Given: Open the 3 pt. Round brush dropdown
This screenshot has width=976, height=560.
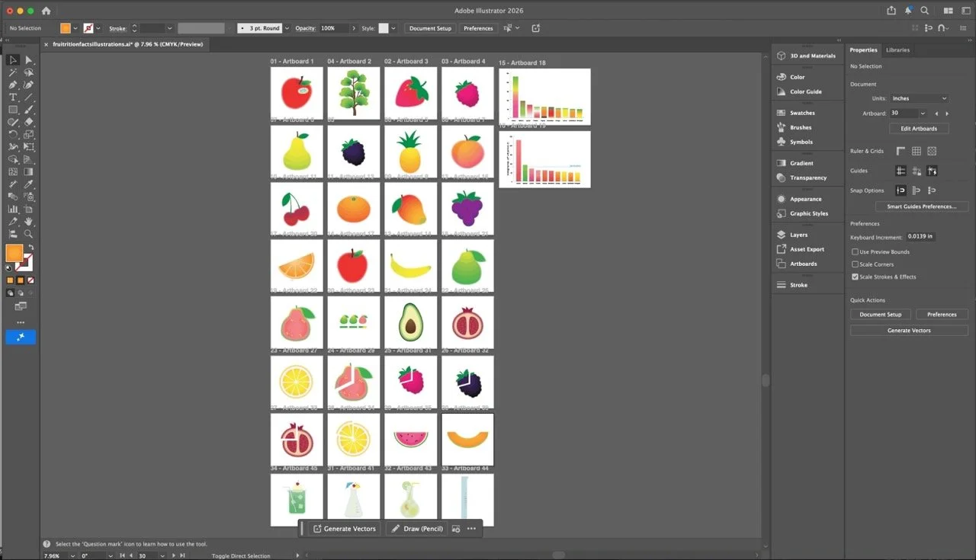Looking at the screenshot, I should pos(287,28).
